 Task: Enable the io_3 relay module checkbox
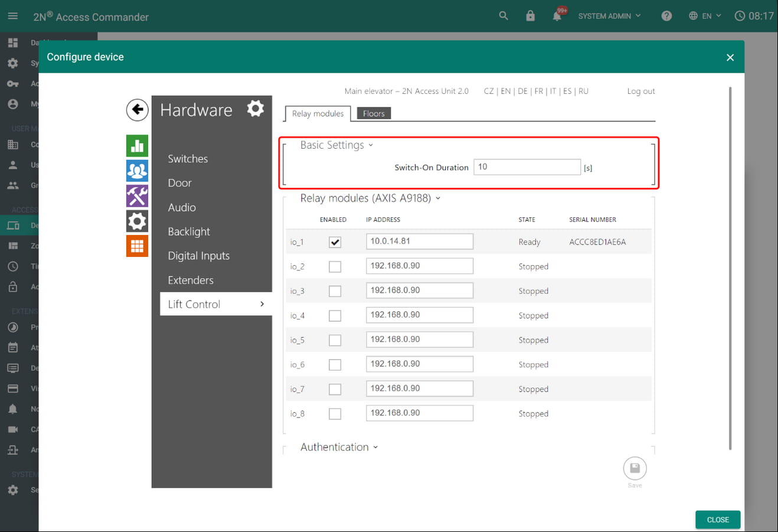[335, 291]
